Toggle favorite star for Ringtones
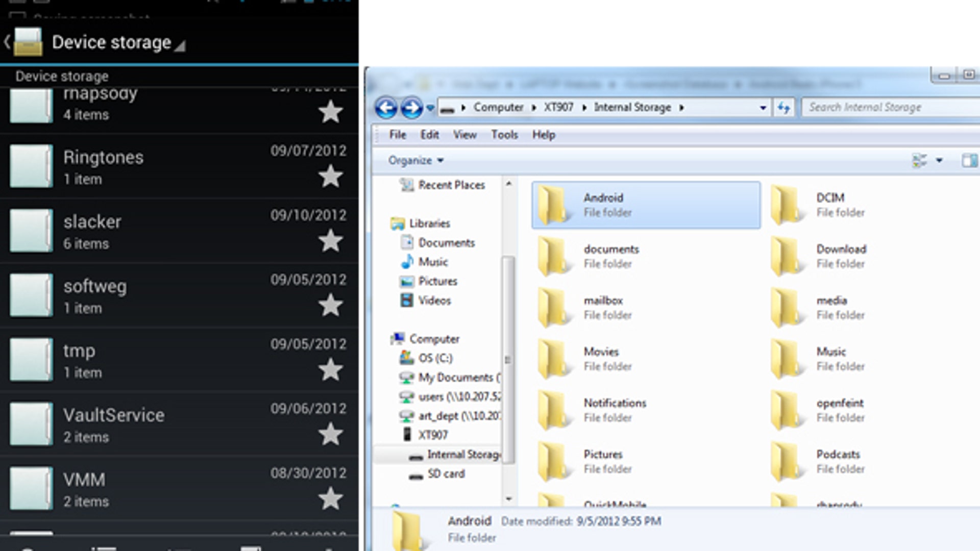The image size is (980, 551). [331, 177]
